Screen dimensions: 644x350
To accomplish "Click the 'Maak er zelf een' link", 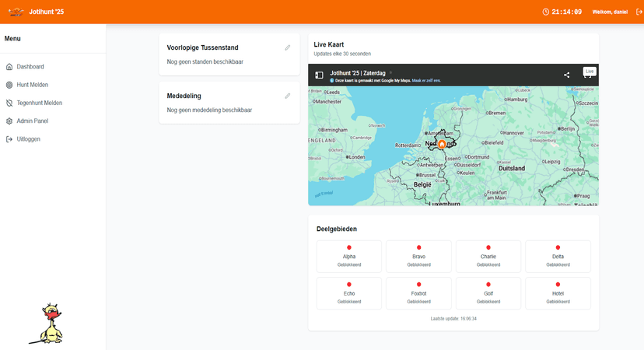I will coord(426,80).
